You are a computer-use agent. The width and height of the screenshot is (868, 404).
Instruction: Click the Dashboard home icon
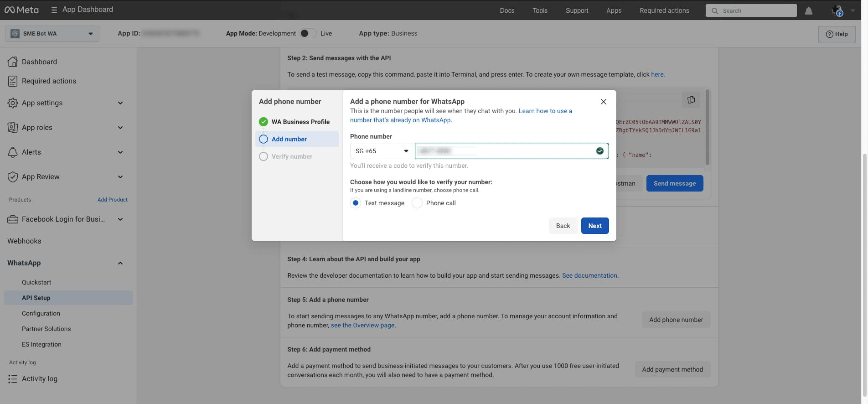13,62
